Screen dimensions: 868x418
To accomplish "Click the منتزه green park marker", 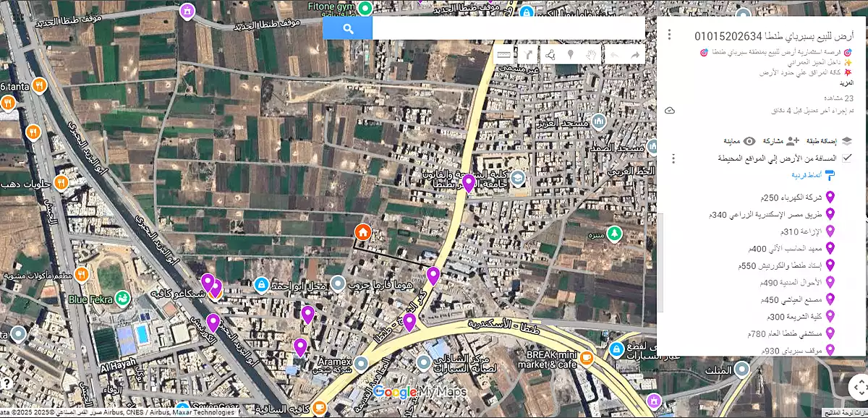I will (x=614, y=234).
